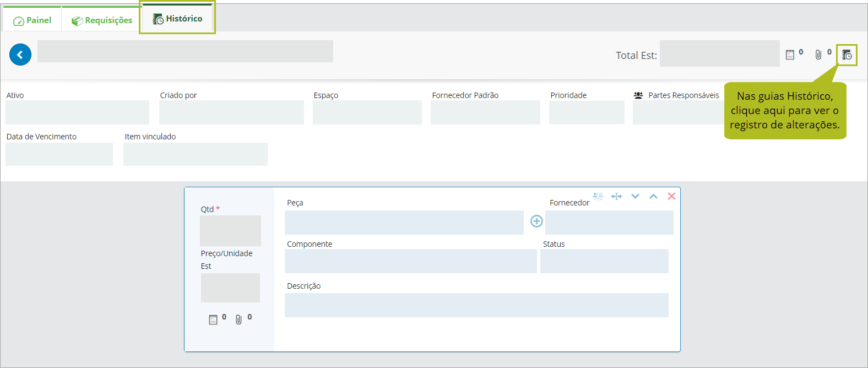Click the Partes Responsáveis people icon

pyautogui.click(x=638, y=95)
